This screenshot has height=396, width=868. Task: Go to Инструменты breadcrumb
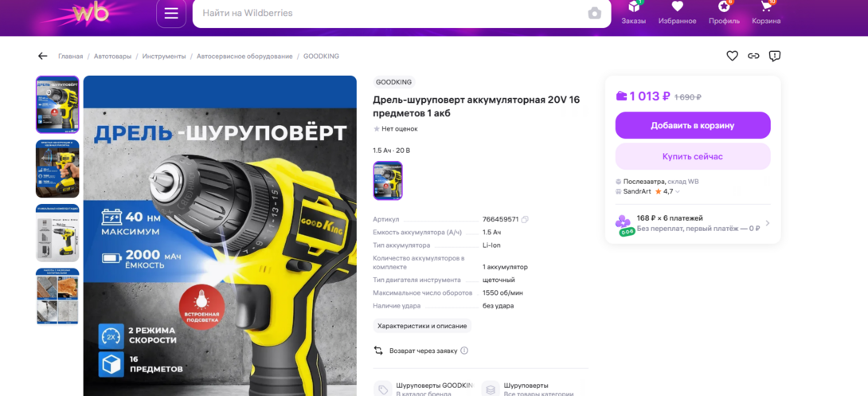(164, 57)
